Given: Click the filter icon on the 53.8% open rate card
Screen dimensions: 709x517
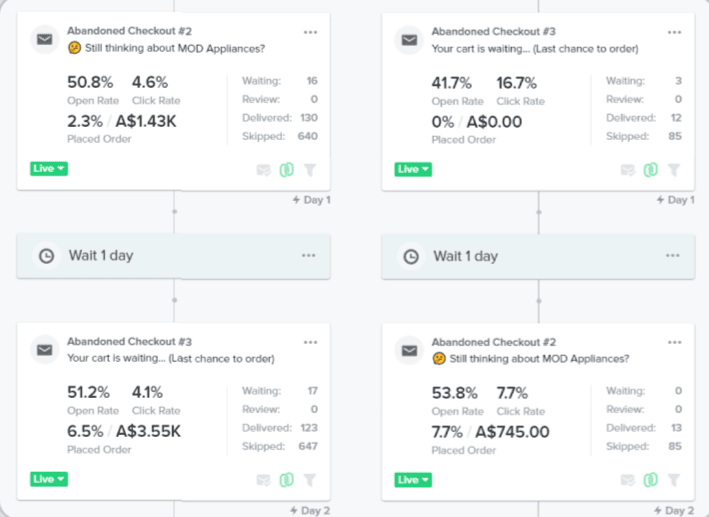Looking at the screenshot, I should 674,480.
